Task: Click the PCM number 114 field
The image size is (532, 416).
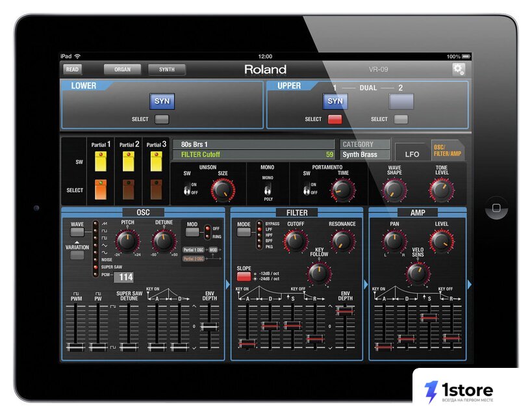Action: point(123,277)
